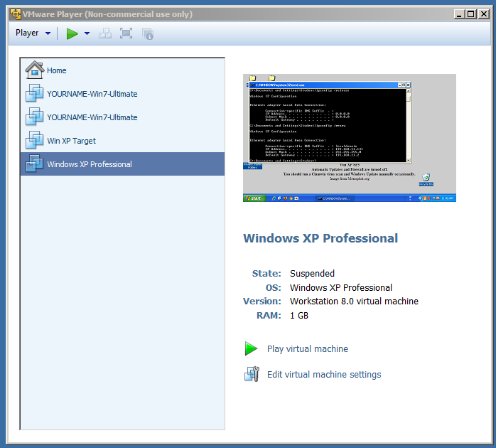
Task: Select Home in the library list
Action: (122, 70)
